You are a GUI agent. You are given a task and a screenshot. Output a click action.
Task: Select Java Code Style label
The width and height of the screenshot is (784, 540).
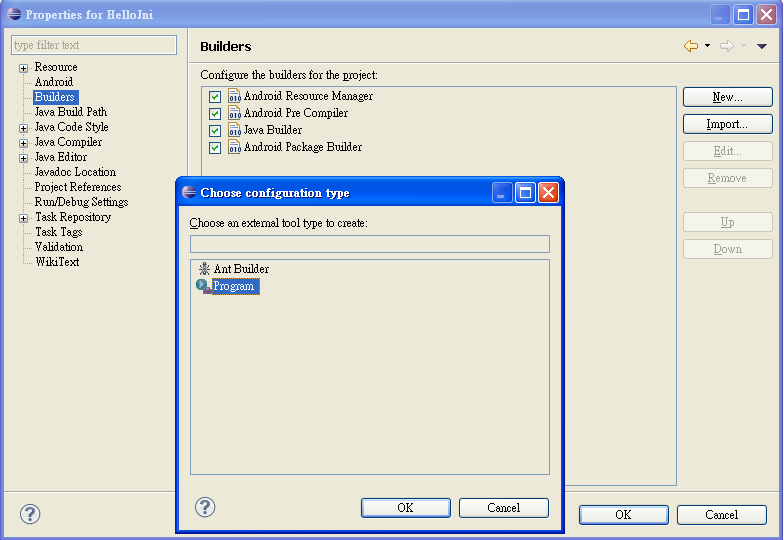(x=71, y=126)
